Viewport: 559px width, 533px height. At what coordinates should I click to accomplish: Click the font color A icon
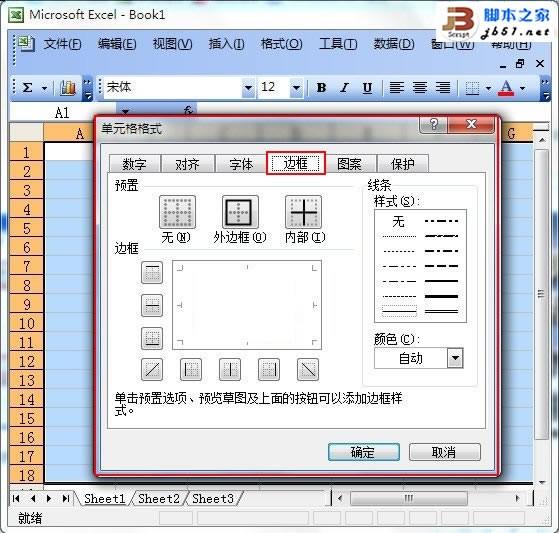pos(507,88)
